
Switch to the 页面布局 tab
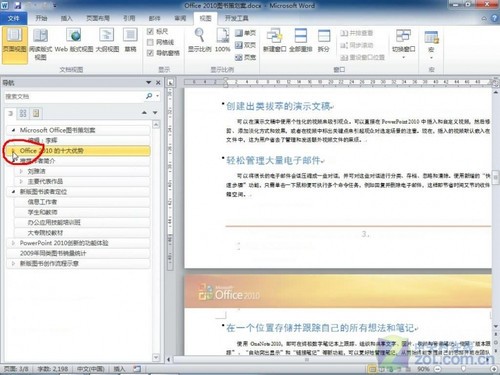pos(98,18)
